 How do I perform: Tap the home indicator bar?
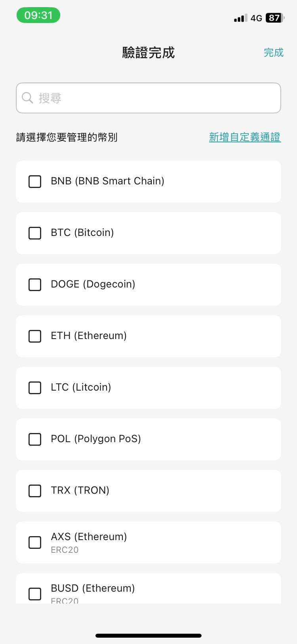[148, 636]
